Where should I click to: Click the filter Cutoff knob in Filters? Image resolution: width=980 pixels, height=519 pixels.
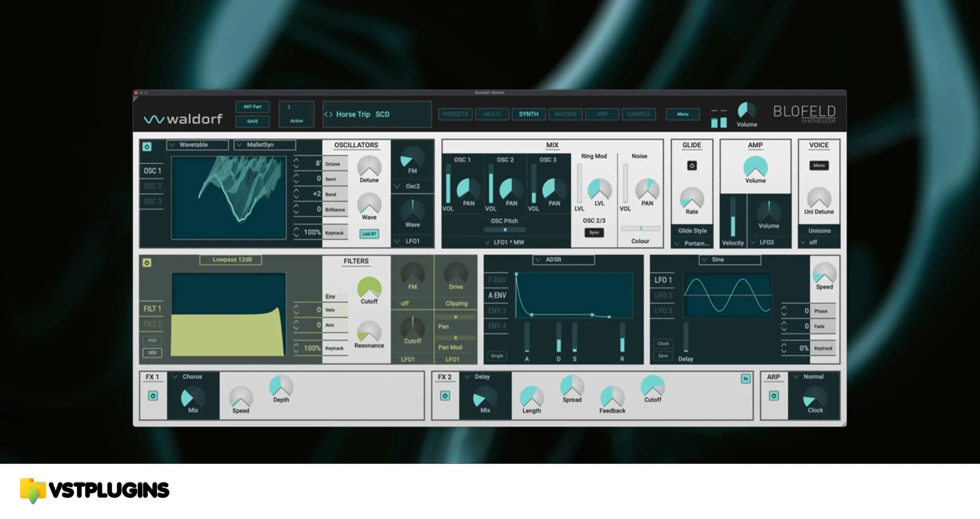pos(369,288)
